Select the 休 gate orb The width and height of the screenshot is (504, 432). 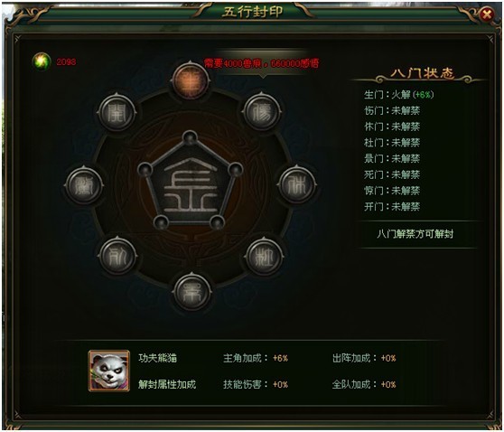[x=296, y=184]
